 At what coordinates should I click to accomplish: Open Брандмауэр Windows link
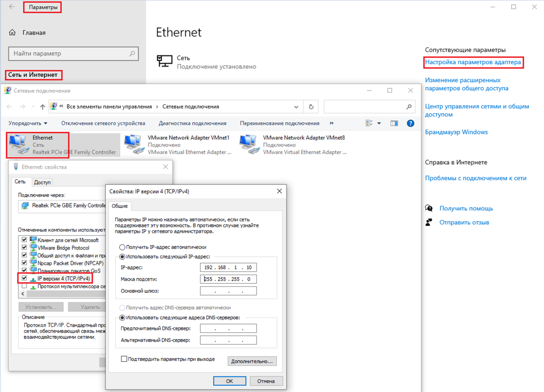(456, 132)
